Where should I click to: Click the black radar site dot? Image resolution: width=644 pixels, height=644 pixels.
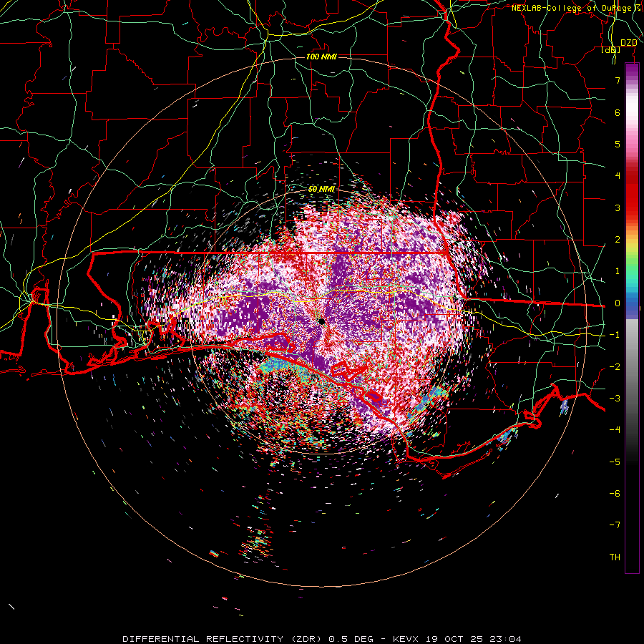(321, 321)
